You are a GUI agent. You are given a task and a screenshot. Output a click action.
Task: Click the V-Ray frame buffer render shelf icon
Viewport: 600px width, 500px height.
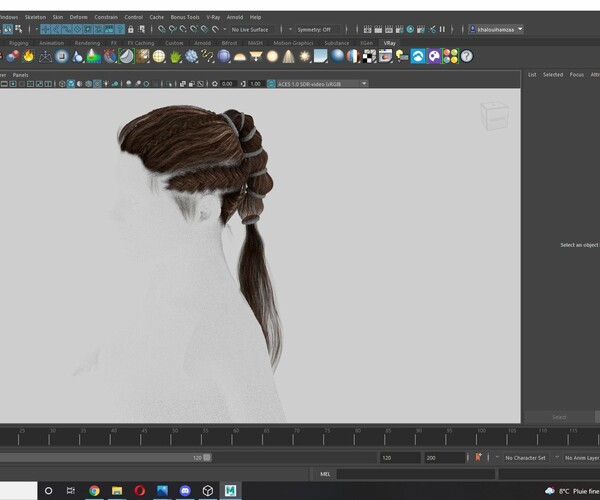(385, 57)
